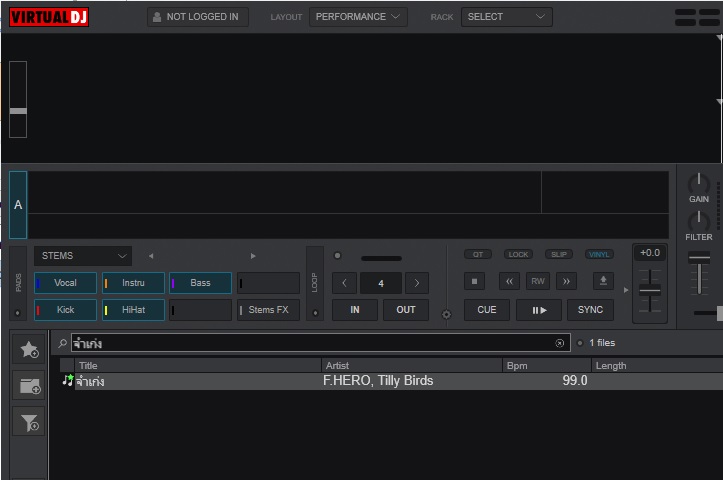Seek forward with the double-right arrows
Viewport: 723px width, 480px height.
(x=566, y=281)
